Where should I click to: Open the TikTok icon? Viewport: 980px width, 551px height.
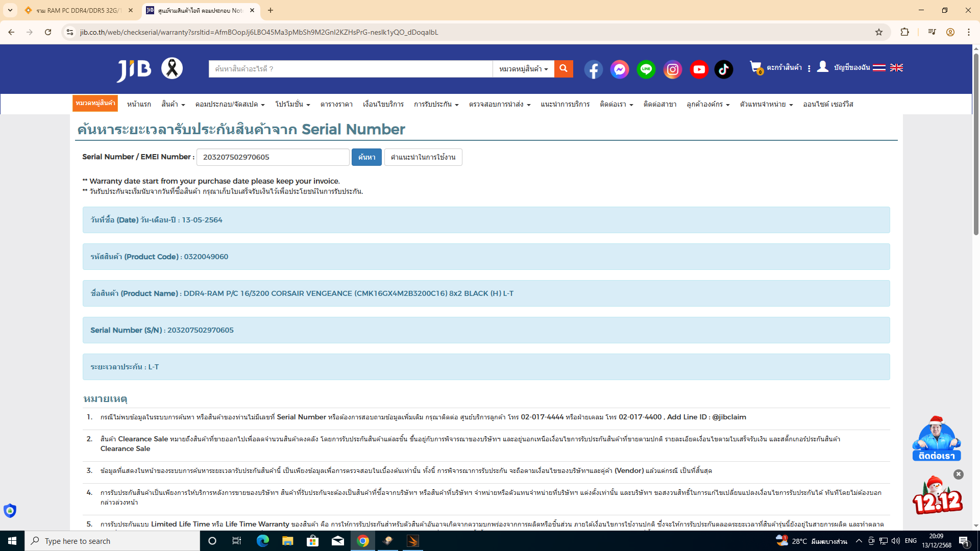(x=724, y=69)
